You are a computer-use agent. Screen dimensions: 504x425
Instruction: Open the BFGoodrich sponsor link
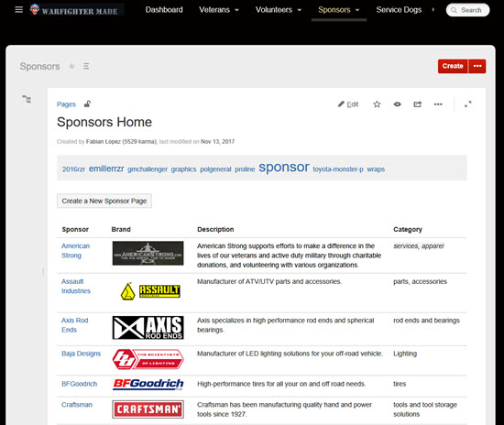[x=80, y=384]
